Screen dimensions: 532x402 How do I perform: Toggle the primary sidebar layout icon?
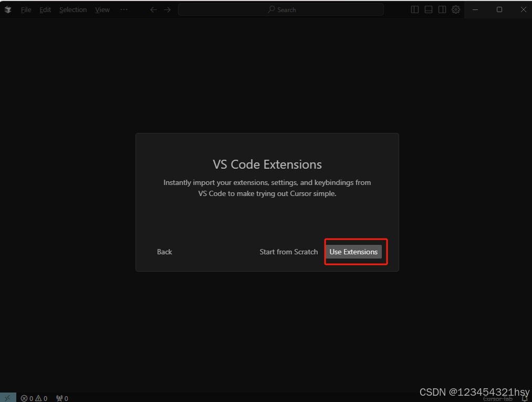point(414,9)
